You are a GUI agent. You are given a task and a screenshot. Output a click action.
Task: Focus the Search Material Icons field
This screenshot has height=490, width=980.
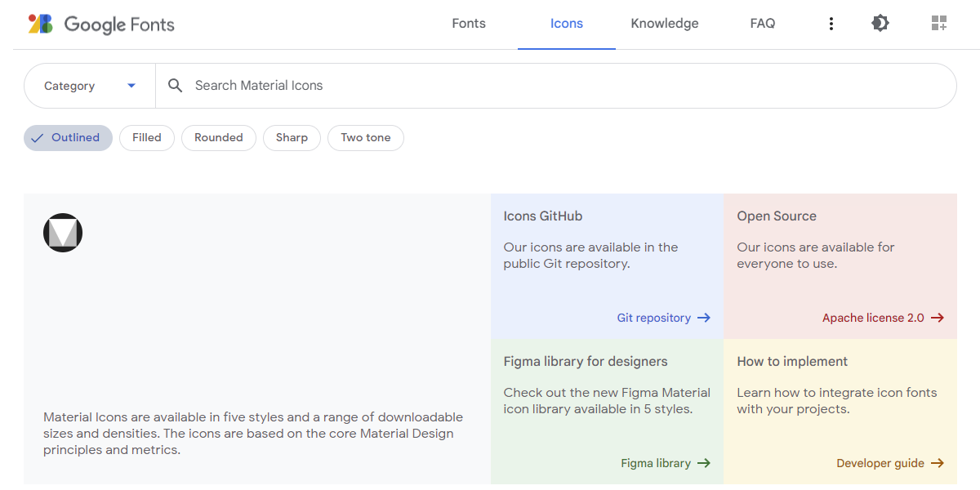(555, 86)
